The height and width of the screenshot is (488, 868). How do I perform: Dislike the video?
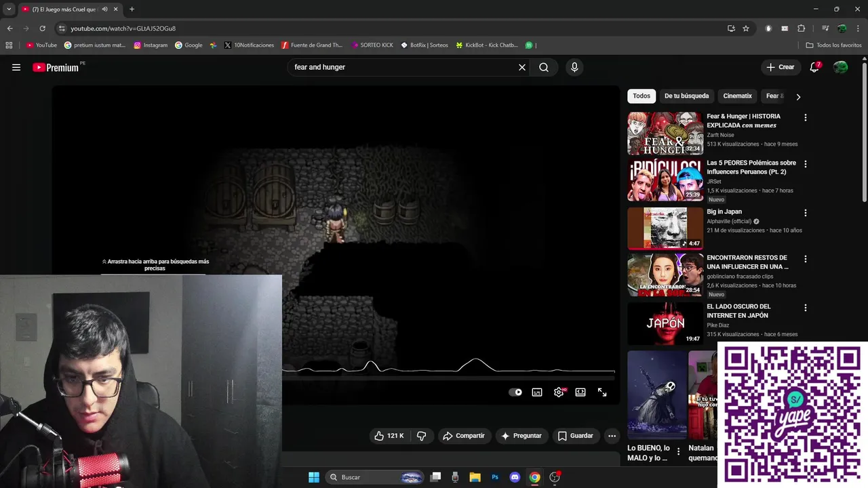421,436
